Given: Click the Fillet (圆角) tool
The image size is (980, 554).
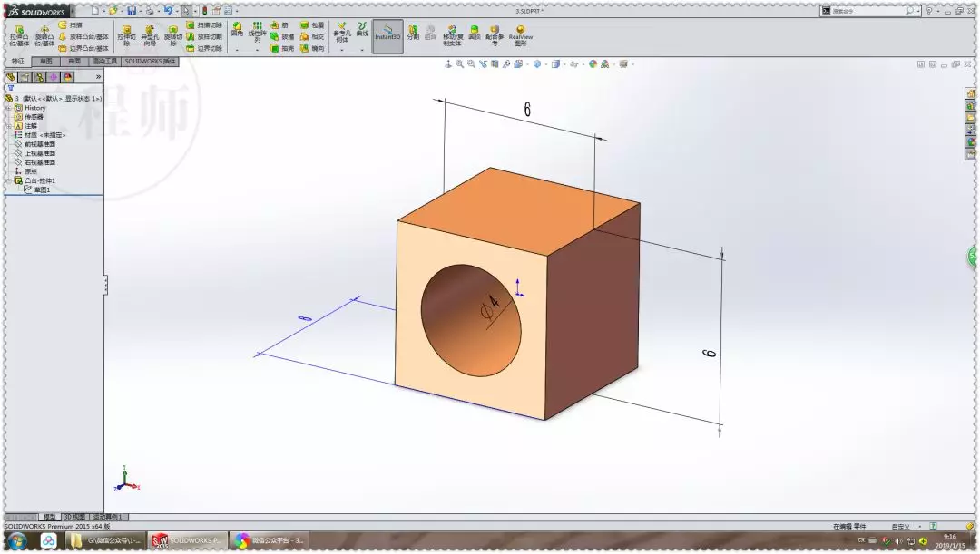Looking at the screenshot, I should pyautogui.click(x=237, y=29).
